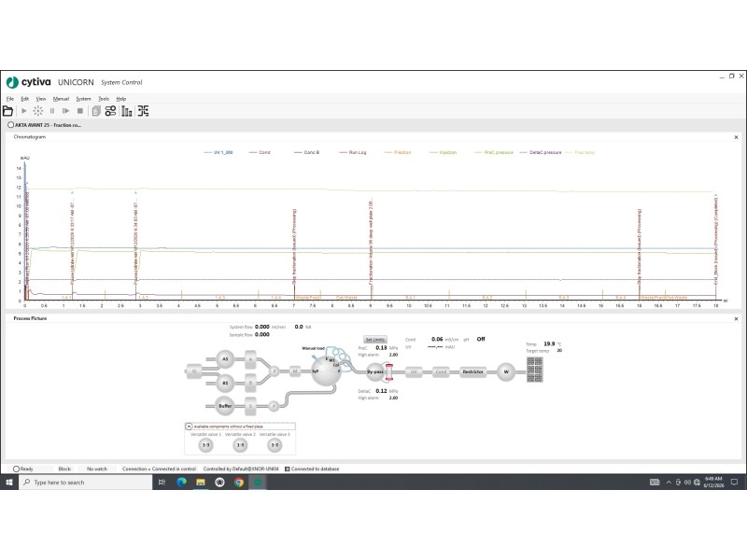Toggle the Cond curve legend
The height and width of the screenshot is (560, 747).
click(x=260, y=152)
